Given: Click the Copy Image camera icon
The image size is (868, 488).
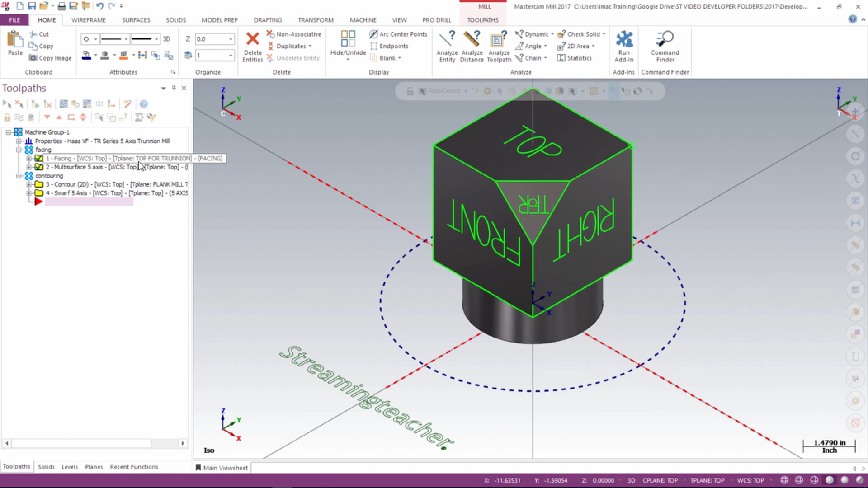Looking at the screenshot, I should click(x=33, y=58).
